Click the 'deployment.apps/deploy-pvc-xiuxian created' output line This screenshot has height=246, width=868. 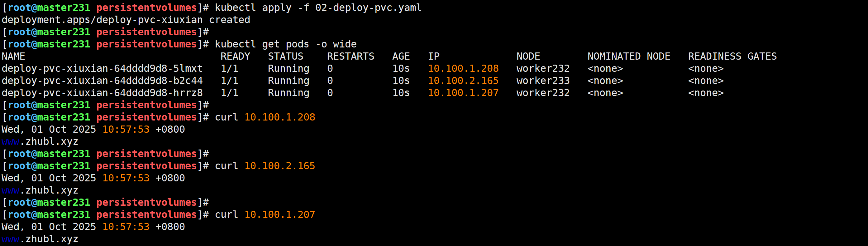126,20
